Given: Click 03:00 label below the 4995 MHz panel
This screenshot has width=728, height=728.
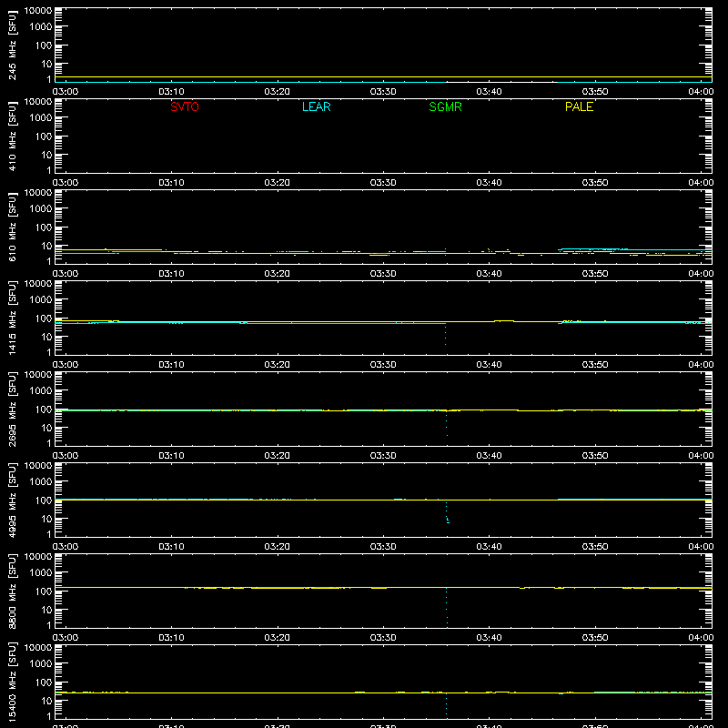Looking at the screenshot, I should pos(66,547).
